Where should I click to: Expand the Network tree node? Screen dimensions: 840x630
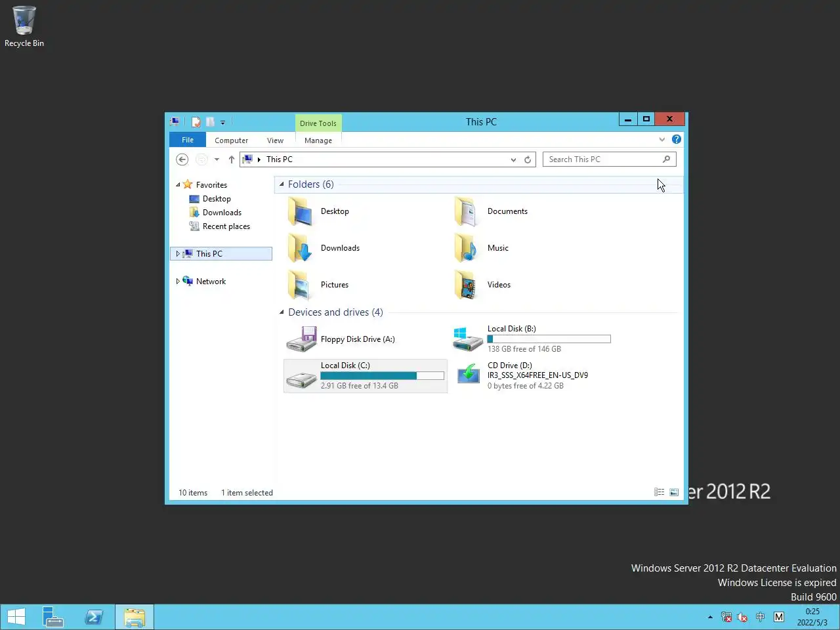pos(178,282)
